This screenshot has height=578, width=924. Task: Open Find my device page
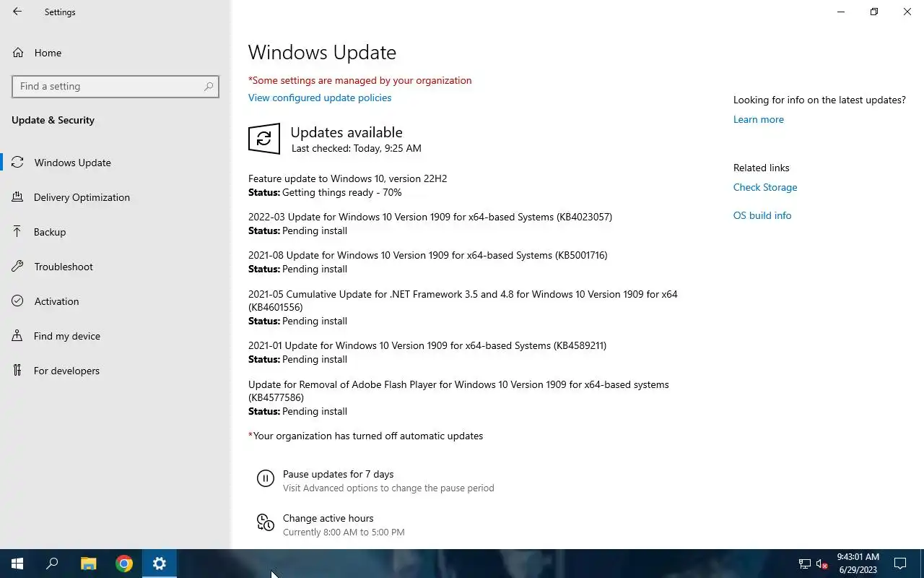coord(115,336)
